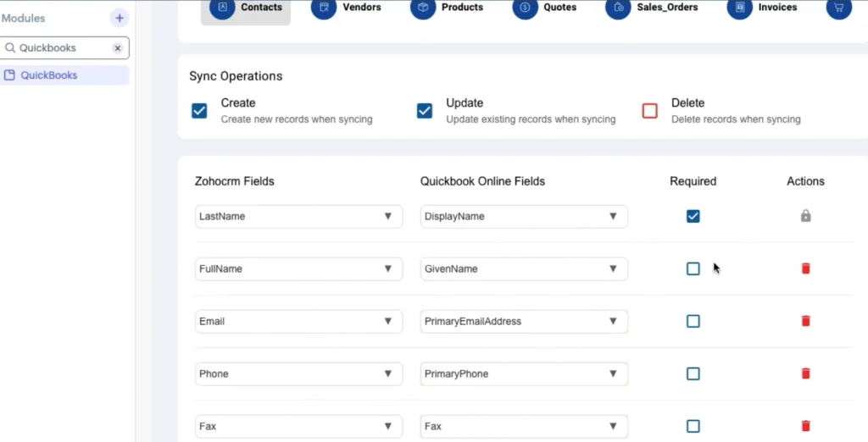Click the Zohocrm Fields column header

click(234, 181)
